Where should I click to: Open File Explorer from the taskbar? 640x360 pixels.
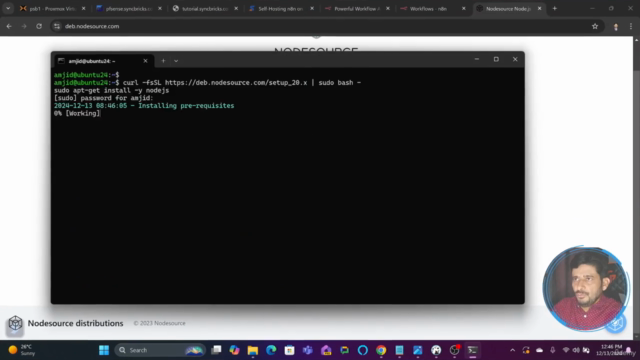pyautogui.click(x=253, y=350)
